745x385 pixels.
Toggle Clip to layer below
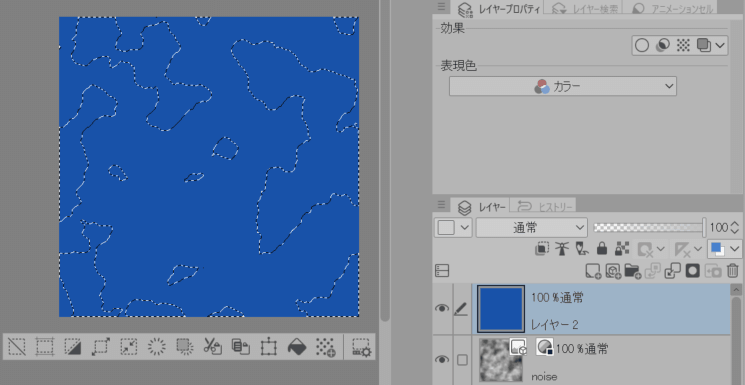coord(541,249)
